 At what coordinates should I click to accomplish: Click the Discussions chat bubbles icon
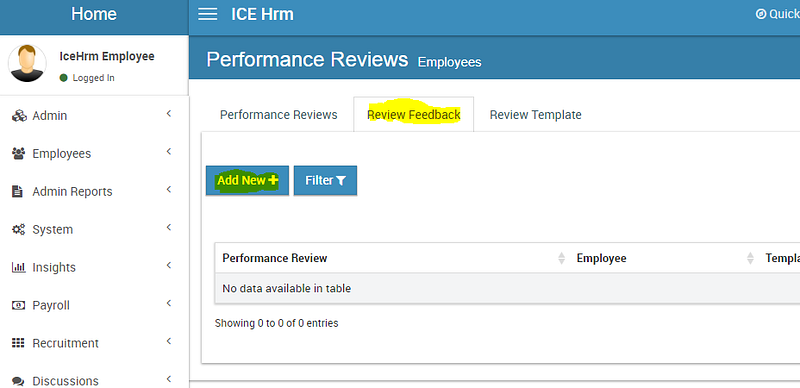click(x=18, y=381)
